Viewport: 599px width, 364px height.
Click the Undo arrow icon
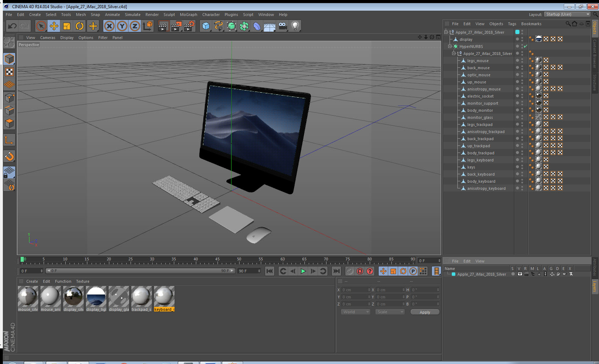click(12, 26)
